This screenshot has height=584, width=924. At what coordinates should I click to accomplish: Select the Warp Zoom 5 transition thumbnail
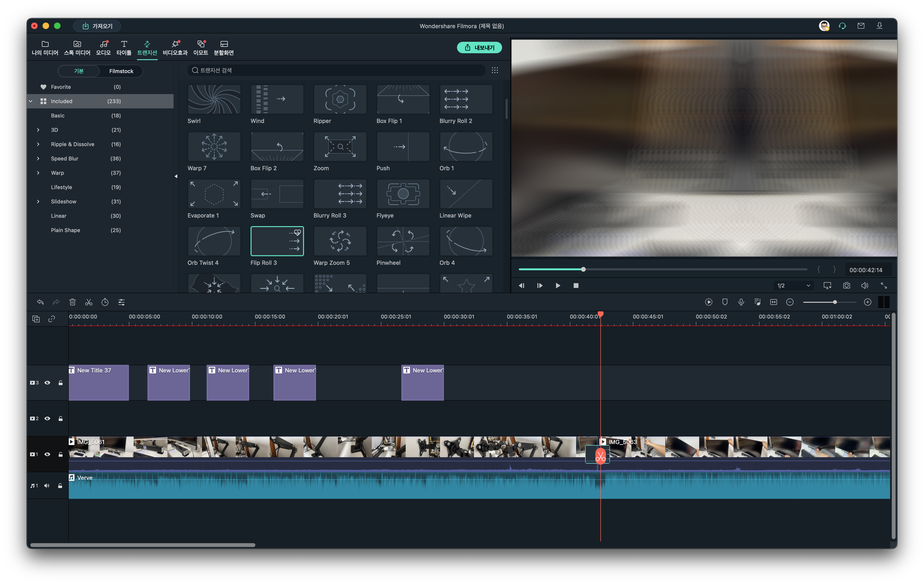tap(340, 241)
